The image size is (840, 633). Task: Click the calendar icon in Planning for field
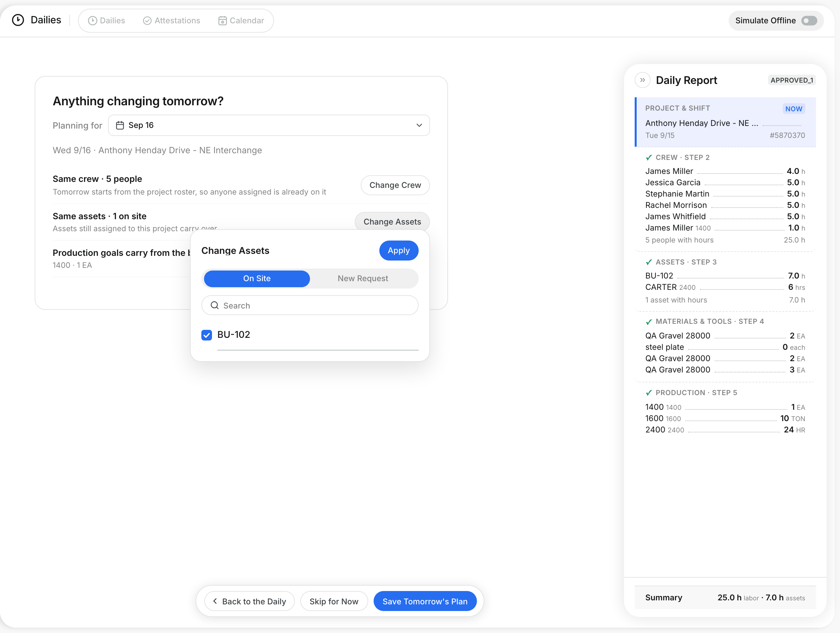120,125
